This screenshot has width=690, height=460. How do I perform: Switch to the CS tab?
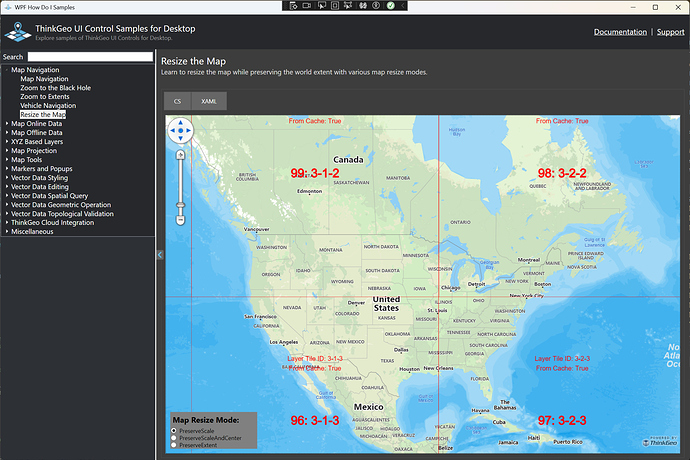177,101
